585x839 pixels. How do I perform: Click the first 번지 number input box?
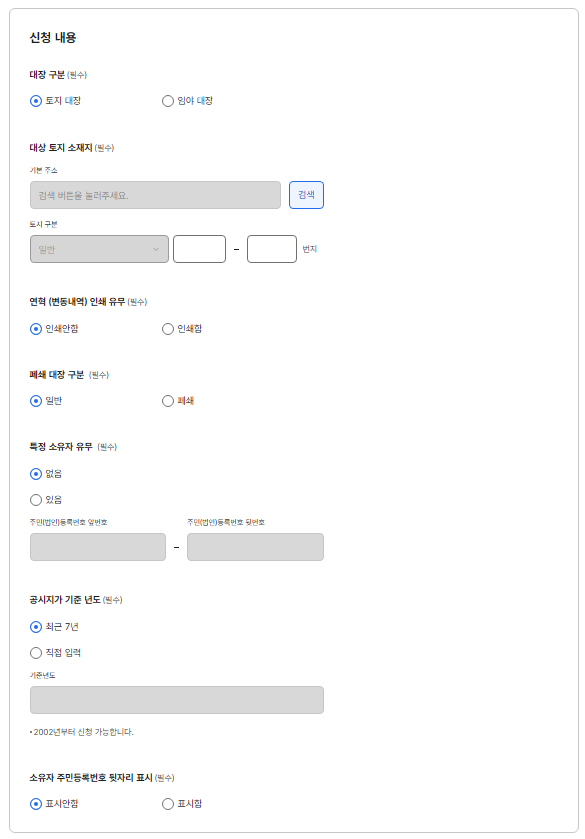(x=199, y=247)
